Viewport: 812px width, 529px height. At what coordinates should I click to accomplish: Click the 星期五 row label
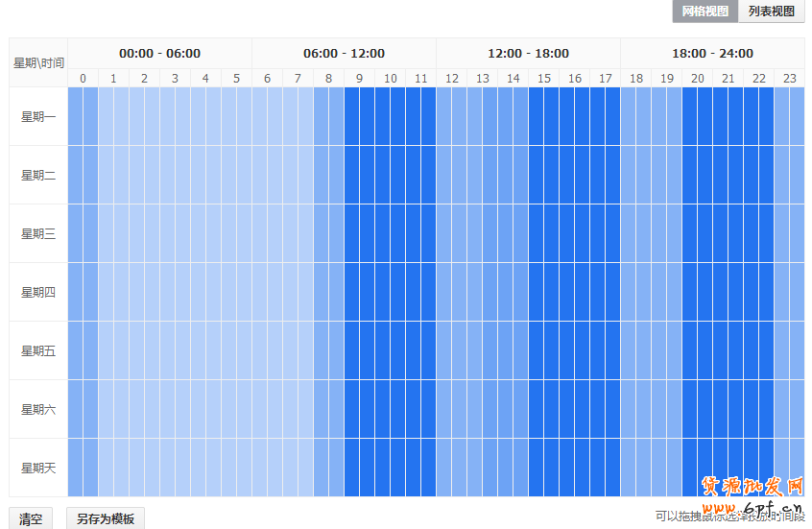(x=38, y=351)
